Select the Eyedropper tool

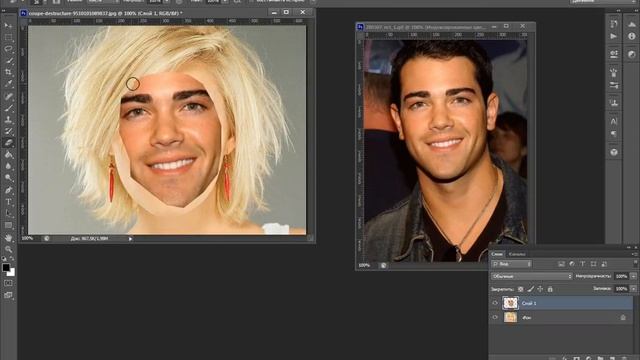coord(8,84)
